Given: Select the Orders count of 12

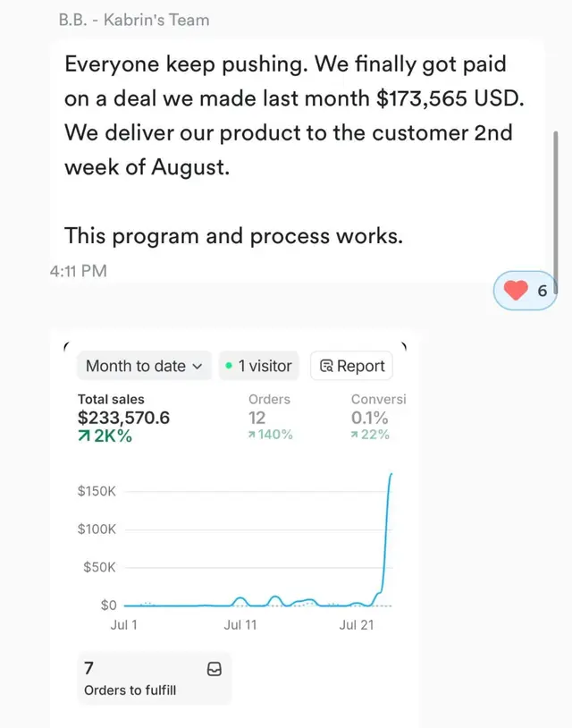Looking at the screenshot, I should (257, 418).
